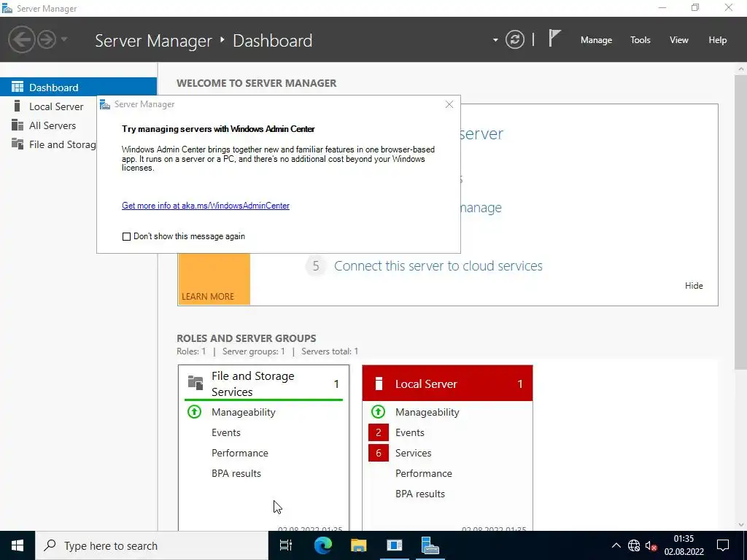747x560 pixels.
Task: Open File and Storage Services in sidebar
Action: [x=49, y=144]
